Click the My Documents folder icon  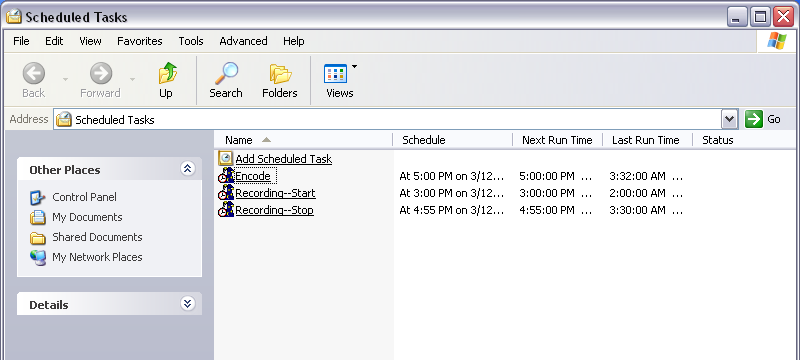coord(38,217)
